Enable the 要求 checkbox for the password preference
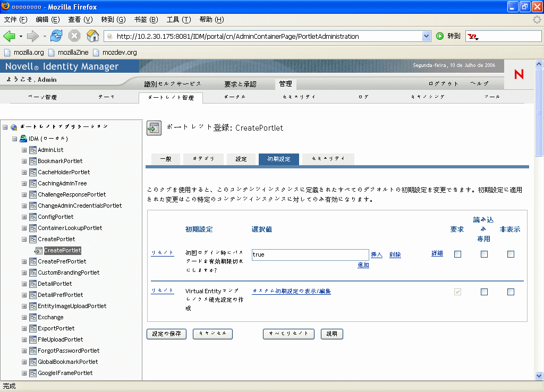The width and height of the screenshot is (544, 392). (457, 254)
